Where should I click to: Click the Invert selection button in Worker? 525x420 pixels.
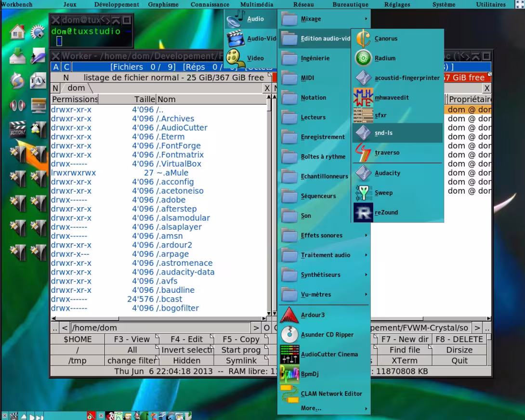click(x=186, y=350)
